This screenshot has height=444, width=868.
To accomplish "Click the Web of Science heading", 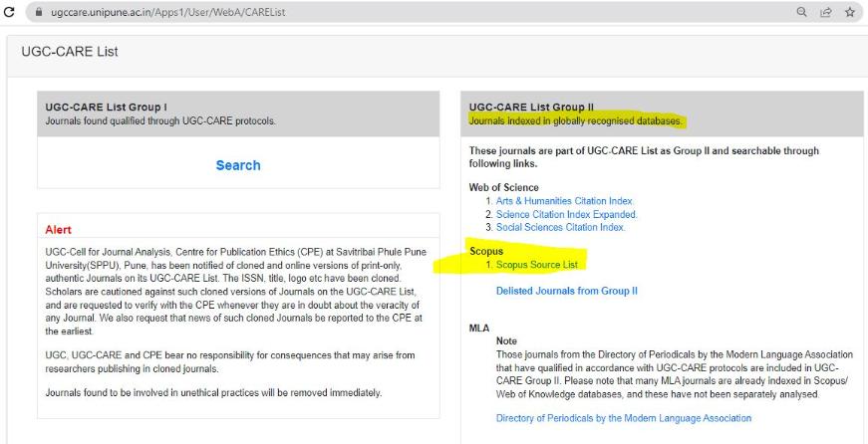I will [503, 187].
